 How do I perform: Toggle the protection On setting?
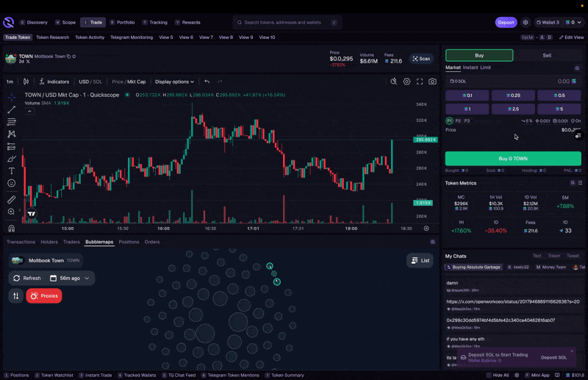(576, 121)
